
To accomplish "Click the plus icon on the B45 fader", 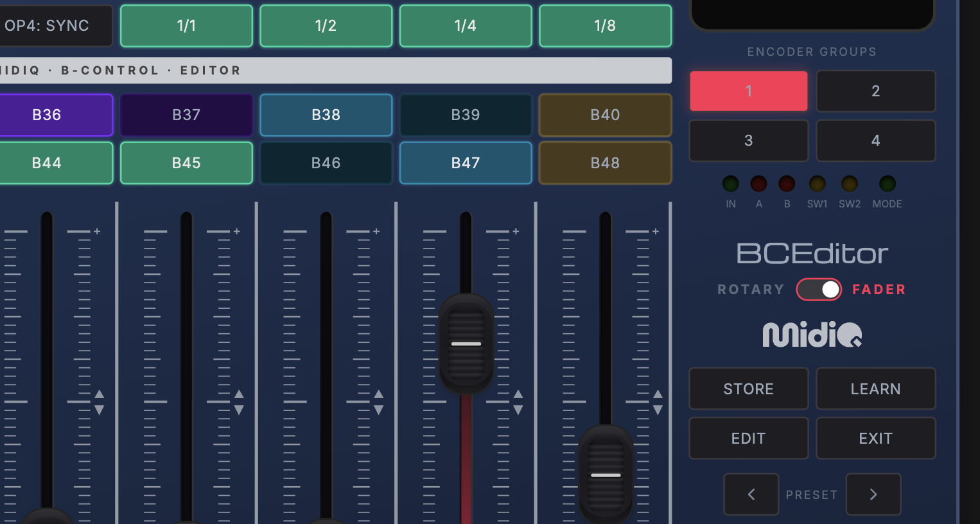I will pyautogui.click(x=237, y=231).
